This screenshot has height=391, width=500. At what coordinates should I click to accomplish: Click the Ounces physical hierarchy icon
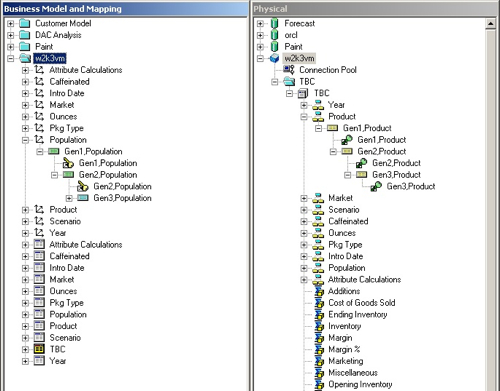point(318,233)
